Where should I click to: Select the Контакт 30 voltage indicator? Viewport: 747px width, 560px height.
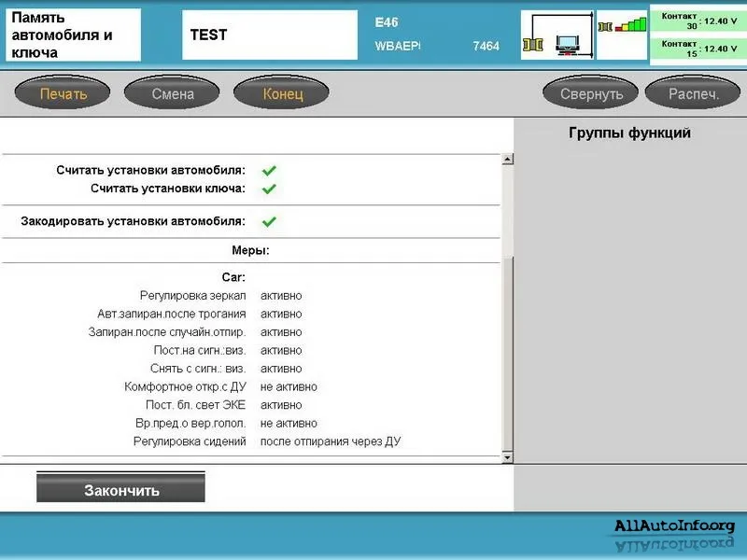click(697, 21)
